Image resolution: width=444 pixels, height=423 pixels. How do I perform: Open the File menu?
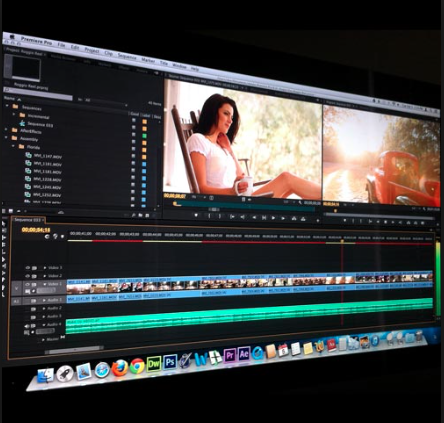[61, 44]
